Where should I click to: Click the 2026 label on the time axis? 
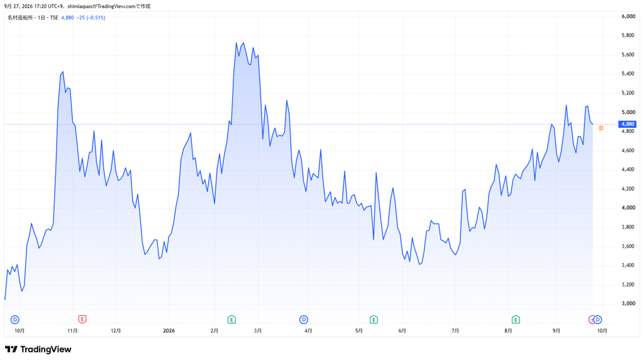pyautogui.click(x=169, y=331)
